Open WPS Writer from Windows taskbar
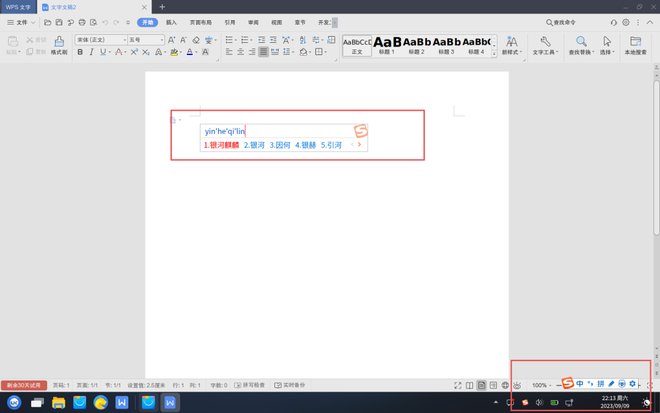Viewport: 660px width, 413px height. (169, 402)
